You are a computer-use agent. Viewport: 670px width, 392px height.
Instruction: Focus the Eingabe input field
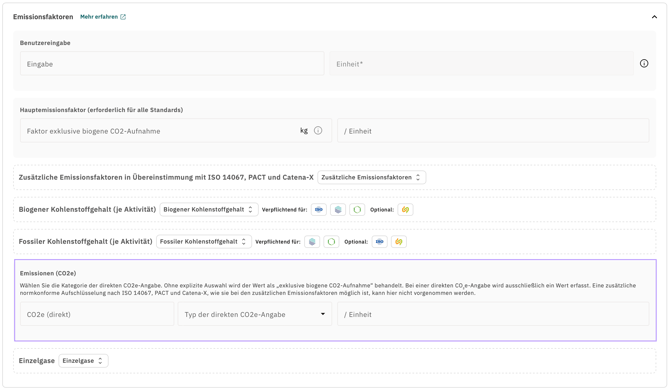click(x=172, y=64)
